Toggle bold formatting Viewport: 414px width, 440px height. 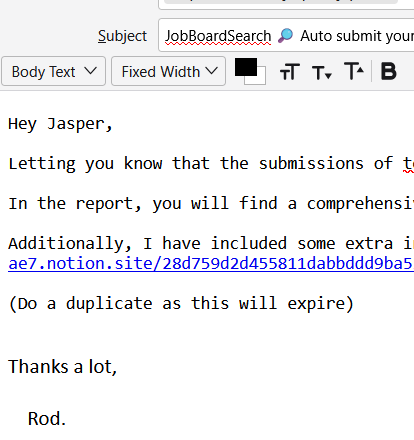click(x=389, y=71)
